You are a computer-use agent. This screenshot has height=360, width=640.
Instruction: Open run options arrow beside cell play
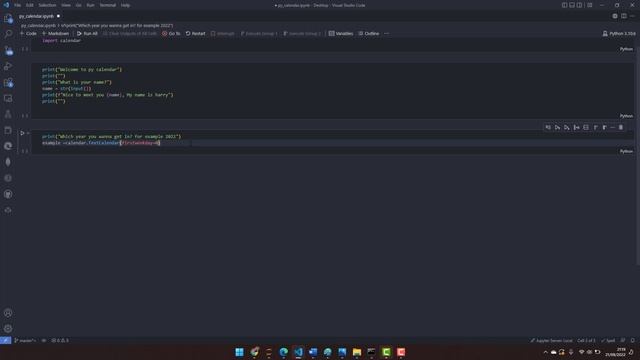pyautogui.click(x=28, y=133)
